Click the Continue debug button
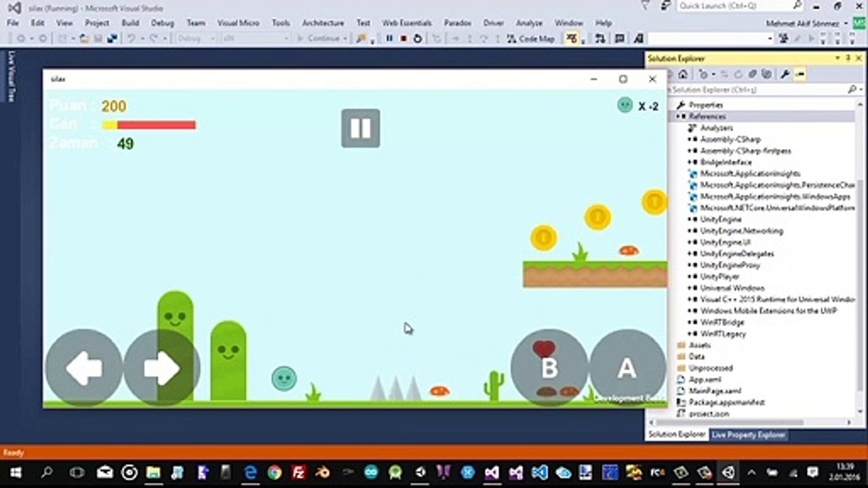This screenshot has height=488, width=868. [x=319, y=39]
